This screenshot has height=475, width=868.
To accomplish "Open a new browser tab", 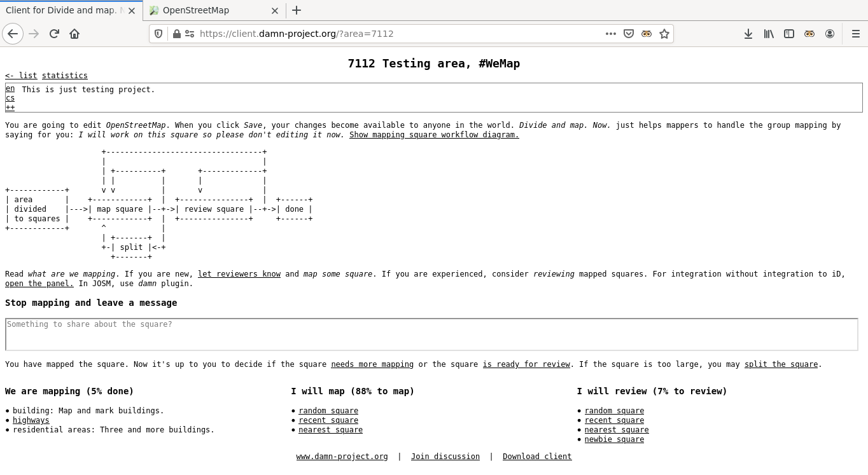I will point(297,10).
